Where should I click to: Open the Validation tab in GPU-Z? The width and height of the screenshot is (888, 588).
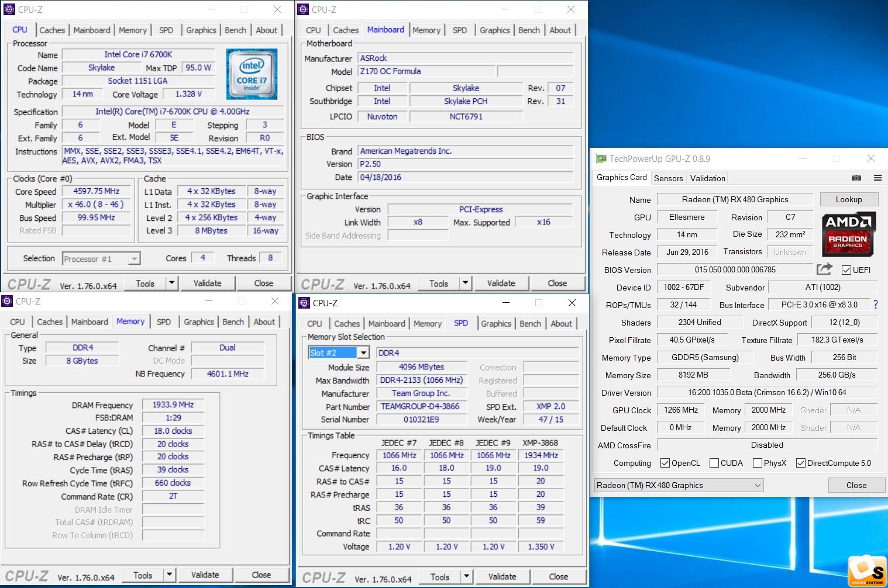point(707,178)
